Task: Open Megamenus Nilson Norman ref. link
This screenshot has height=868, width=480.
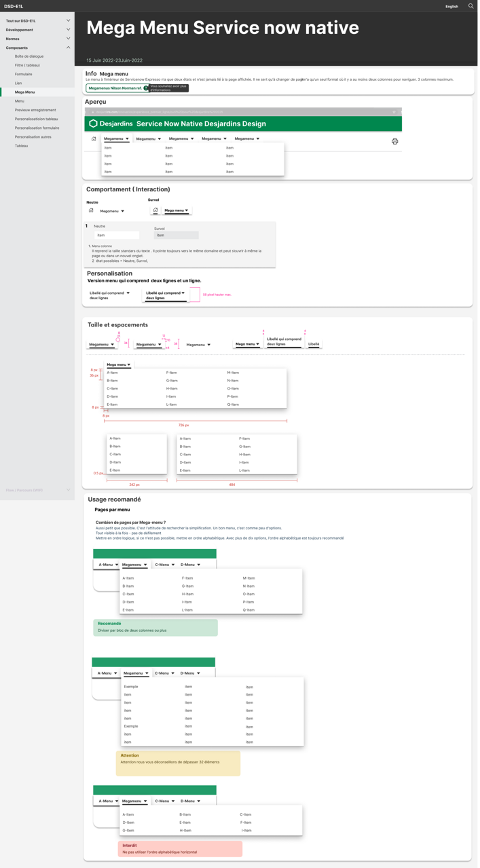Action: (115, 88)
